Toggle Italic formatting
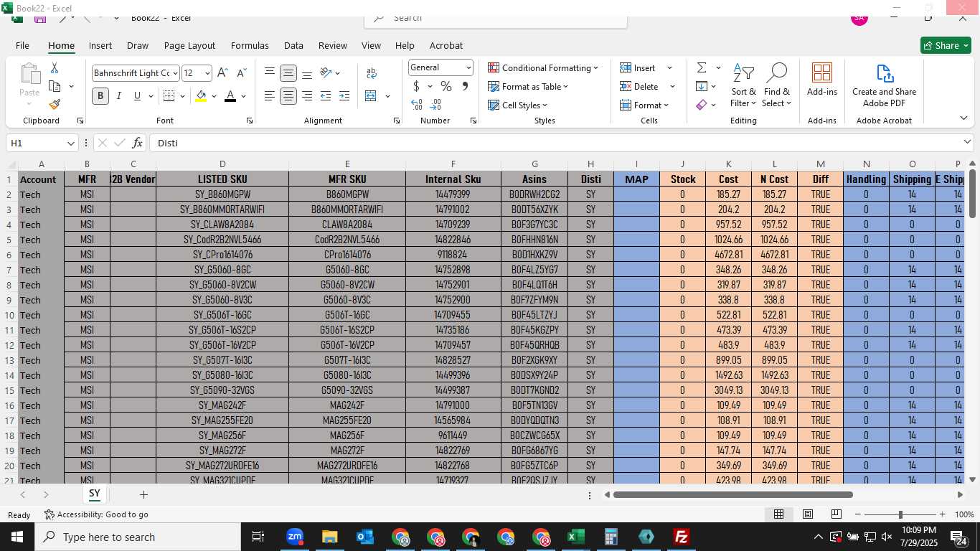 pyautogui.click(x=119, y=96)
